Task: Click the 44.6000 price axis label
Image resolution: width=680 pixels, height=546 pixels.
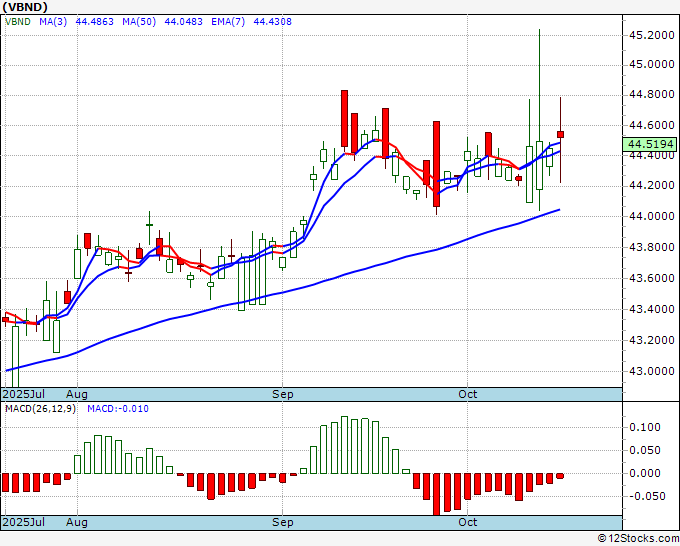Action: tap(652, 125)
